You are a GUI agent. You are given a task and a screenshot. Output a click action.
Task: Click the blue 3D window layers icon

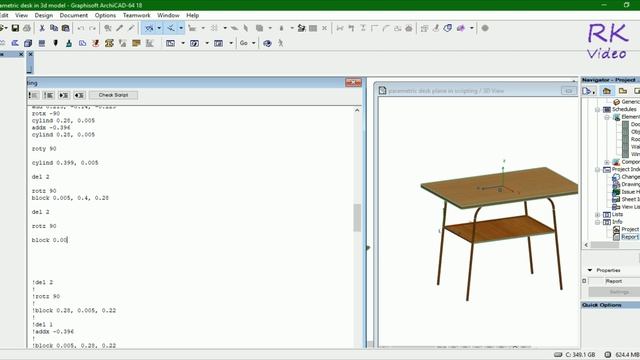[448, 28]
